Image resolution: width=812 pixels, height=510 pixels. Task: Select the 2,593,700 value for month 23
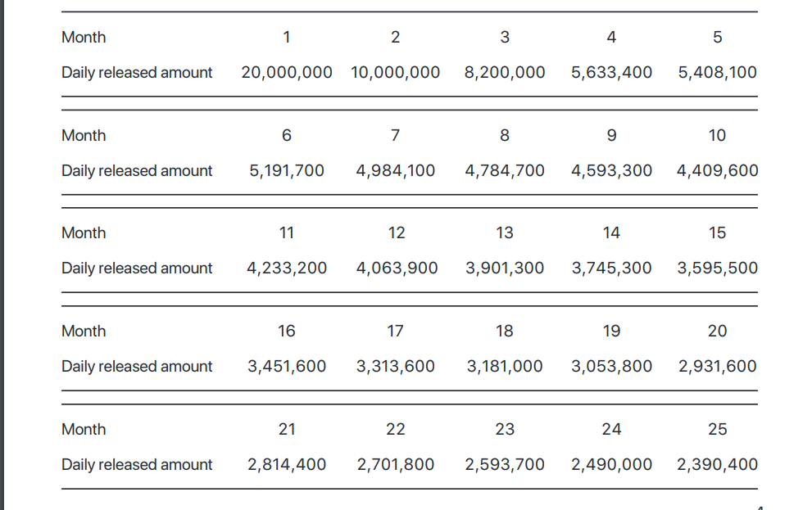pos(504,465)
